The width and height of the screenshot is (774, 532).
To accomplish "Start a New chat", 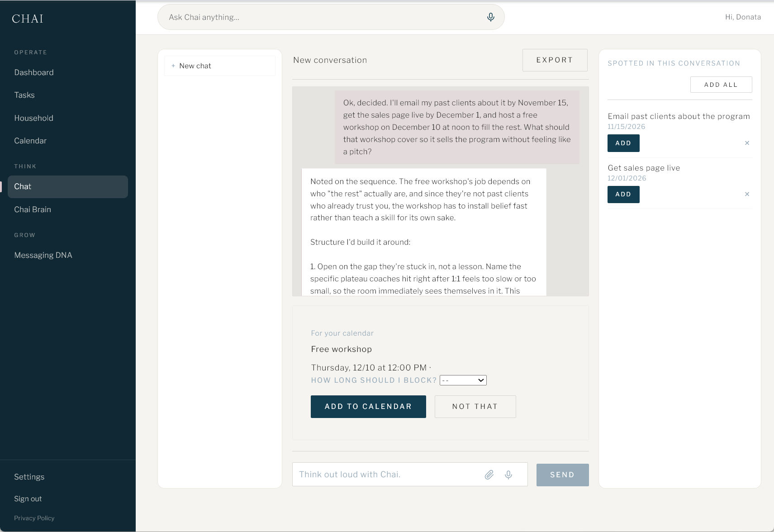I will pos(220,66).
